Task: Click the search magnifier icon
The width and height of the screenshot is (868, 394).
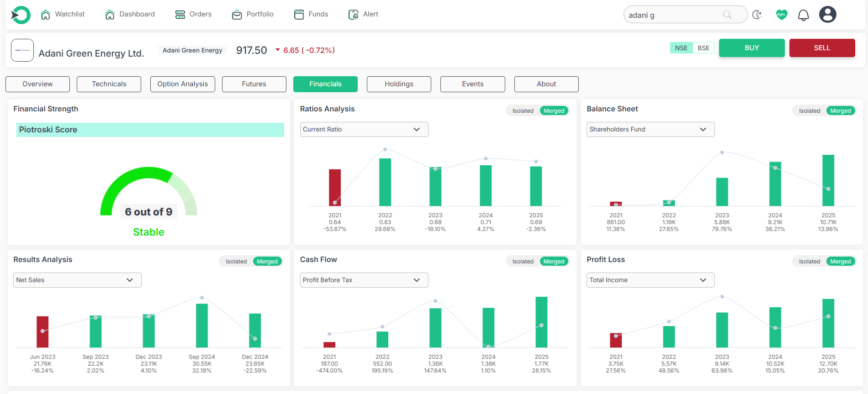Action: (x=727, y=15)
